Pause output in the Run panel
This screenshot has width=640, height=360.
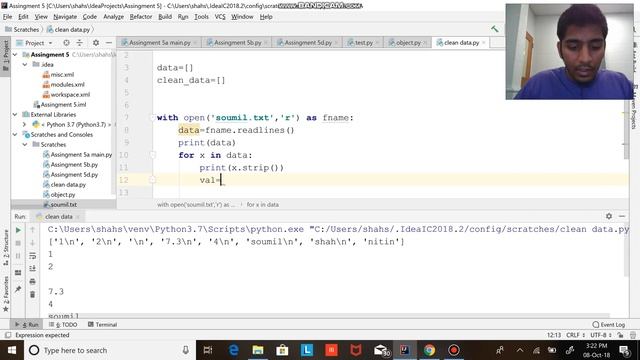click(18, 256)
